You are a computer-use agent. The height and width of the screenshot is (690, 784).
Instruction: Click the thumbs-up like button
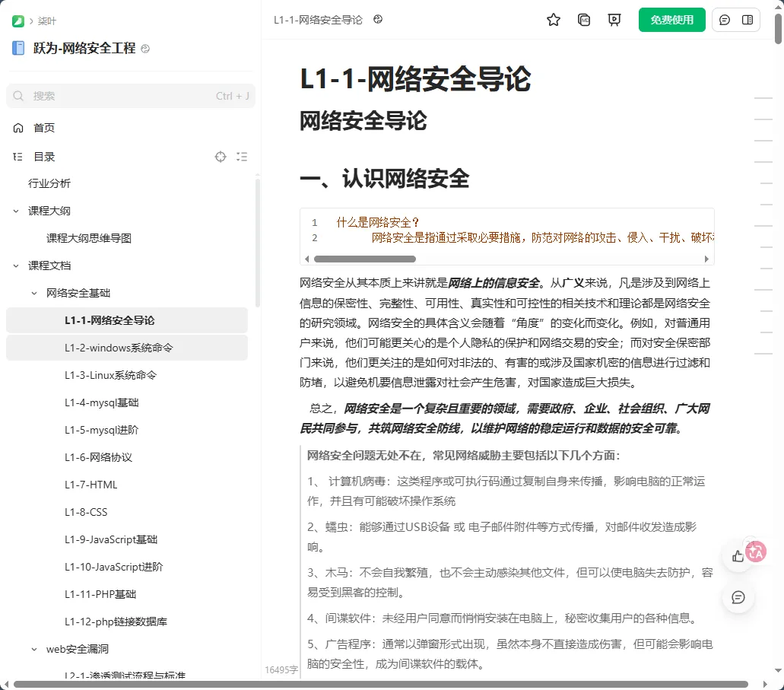point(738,556)
